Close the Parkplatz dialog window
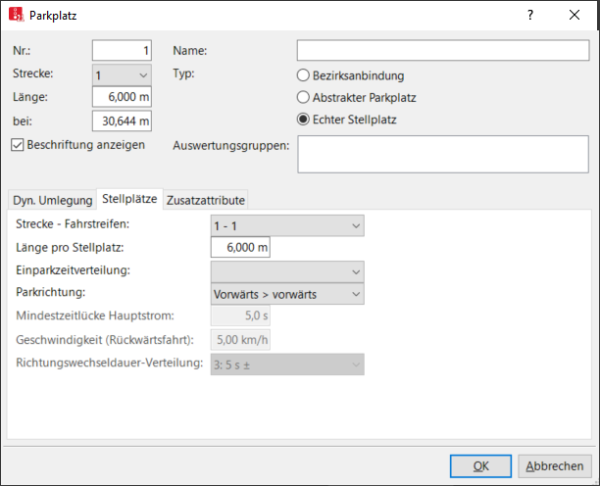 point(574,16)
